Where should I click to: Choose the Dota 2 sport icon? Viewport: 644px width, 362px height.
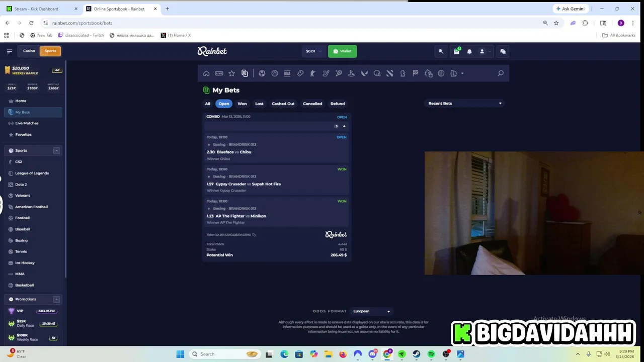[x=389, y=73]
